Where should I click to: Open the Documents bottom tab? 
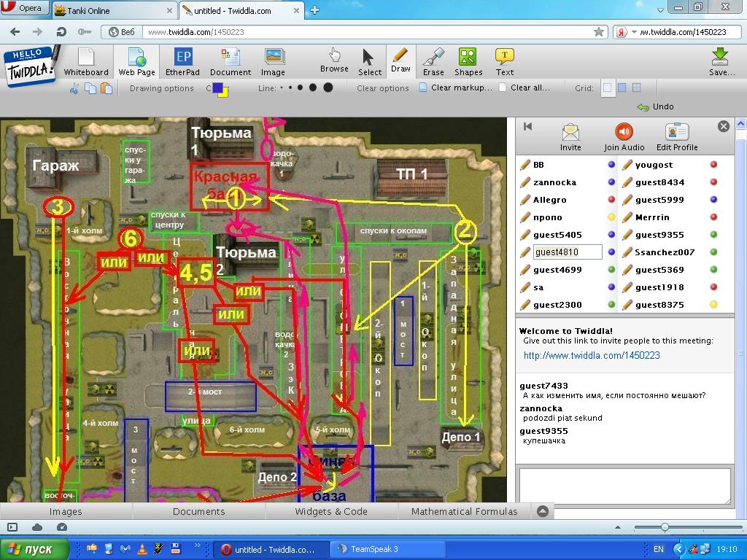(x=198, y=511)
